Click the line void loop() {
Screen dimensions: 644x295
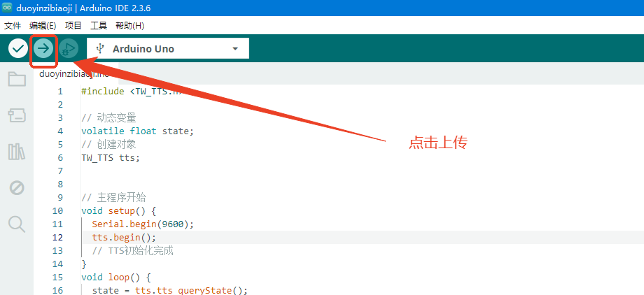coord(116,277)
